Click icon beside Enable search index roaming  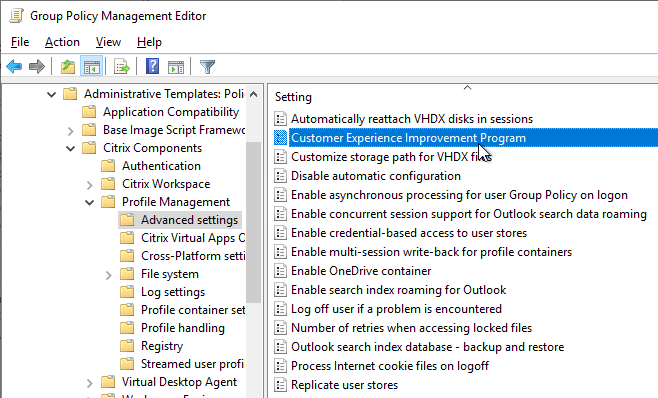280,290
